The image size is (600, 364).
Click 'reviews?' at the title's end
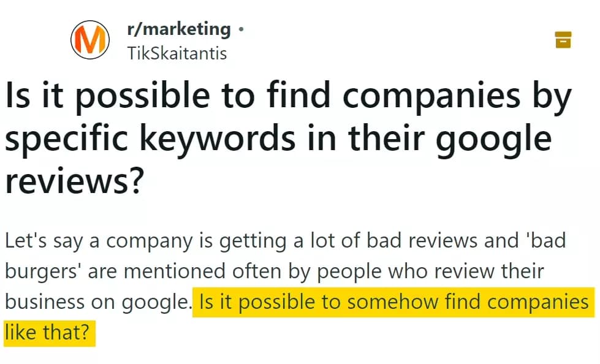point(74,181)
